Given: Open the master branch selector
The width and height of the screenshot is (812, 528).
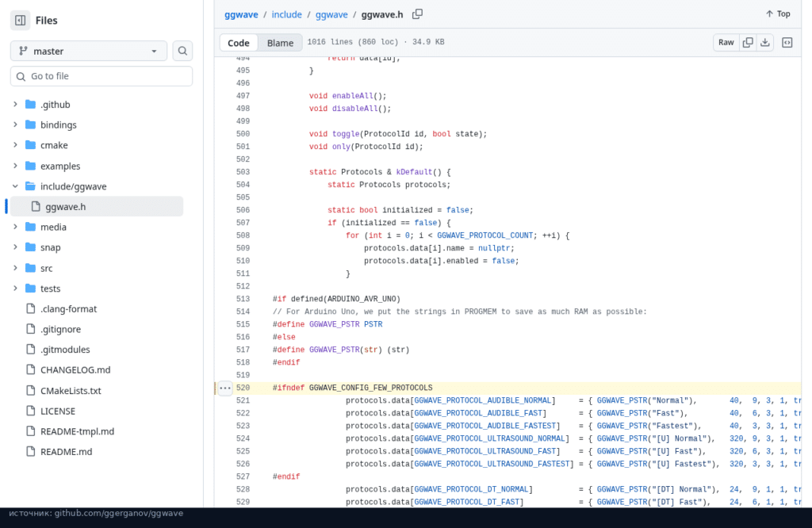Looking at the screenshot, I should pos(89,51).
